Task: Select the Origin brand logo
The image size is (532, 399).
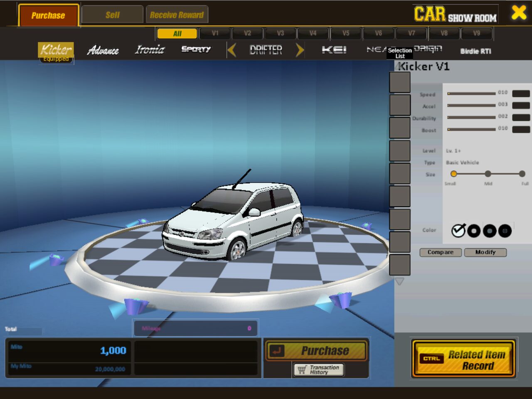Action: 428,49
